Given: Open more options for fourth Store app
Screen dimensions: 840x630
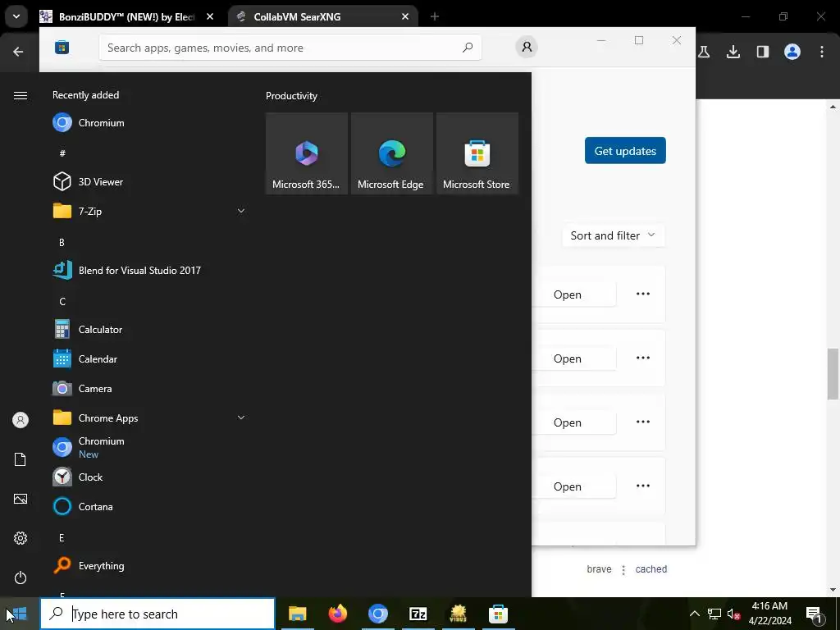Looking at the screenshot, I should point(643,486).
